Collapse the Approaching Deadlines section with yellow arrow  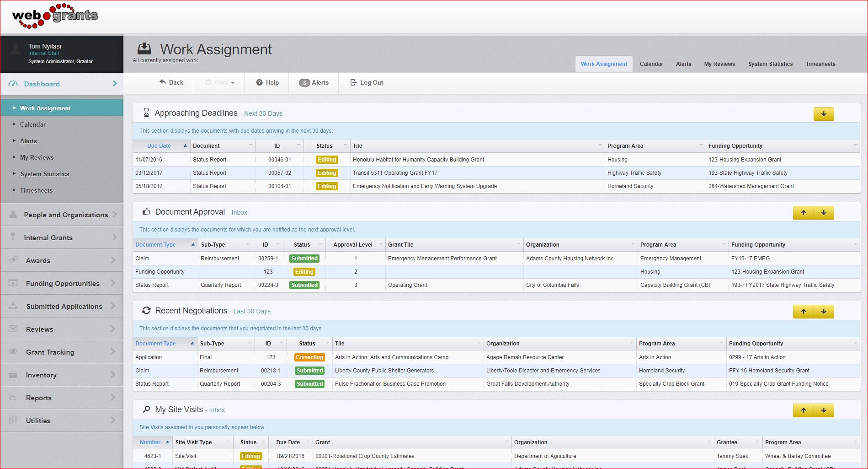pos(823,113)
